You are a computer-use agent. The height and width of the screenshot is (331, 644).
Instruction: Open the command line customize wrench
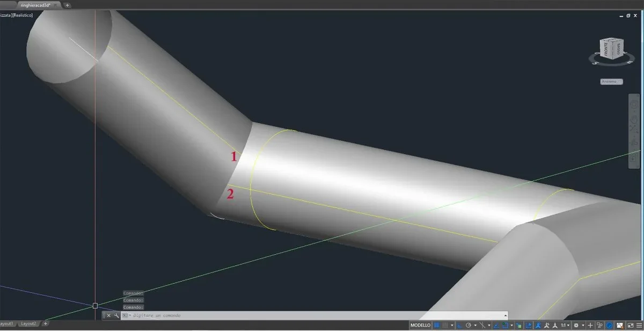116,315
